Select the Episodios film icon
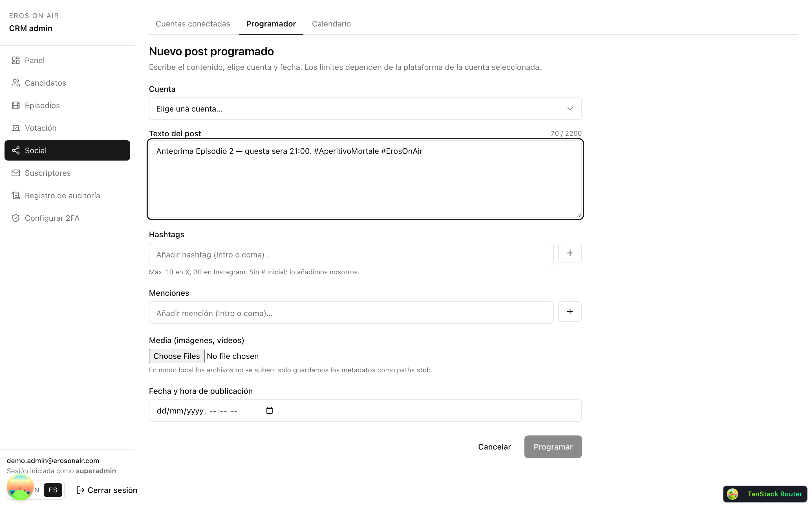The width and height of the screenshot is (812, 507). point(16,105)
